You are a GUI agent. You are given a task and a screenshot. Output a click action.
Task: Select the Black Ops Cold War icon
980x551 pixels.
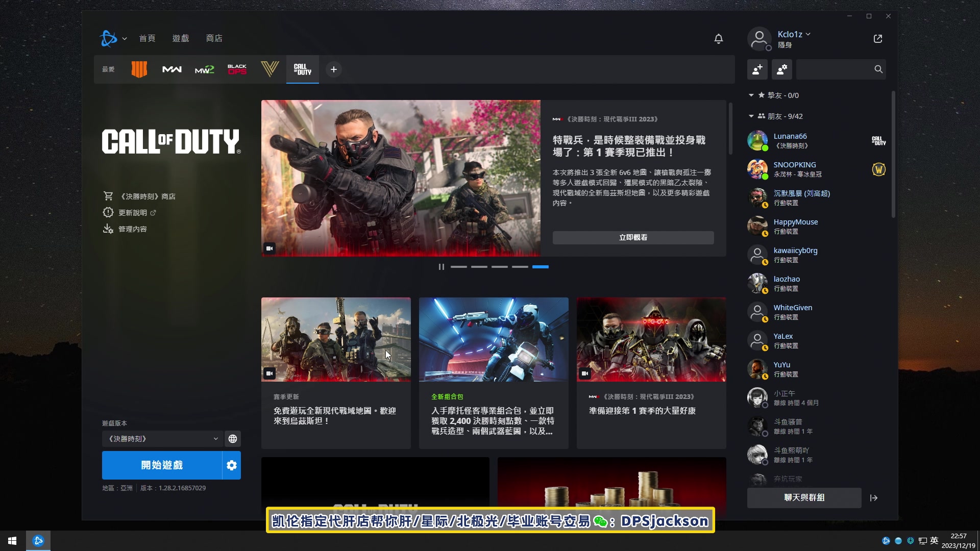[237, 69]
